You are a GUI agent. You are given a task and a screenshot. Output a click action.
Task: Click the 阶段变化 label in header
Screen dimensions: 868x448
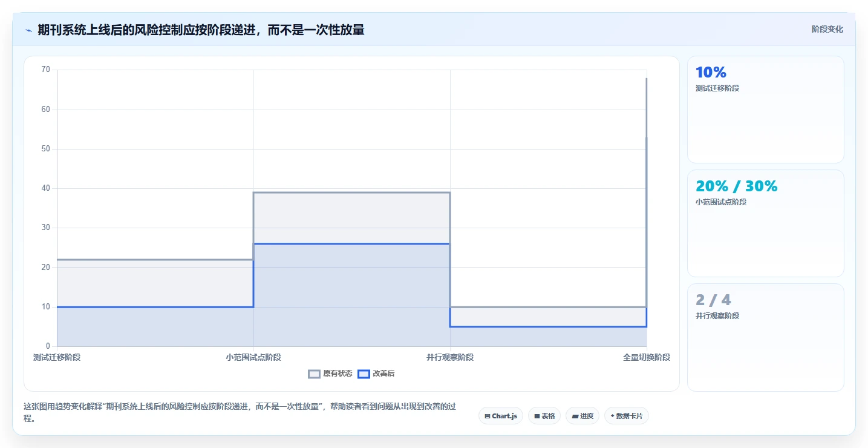point(827,29)
